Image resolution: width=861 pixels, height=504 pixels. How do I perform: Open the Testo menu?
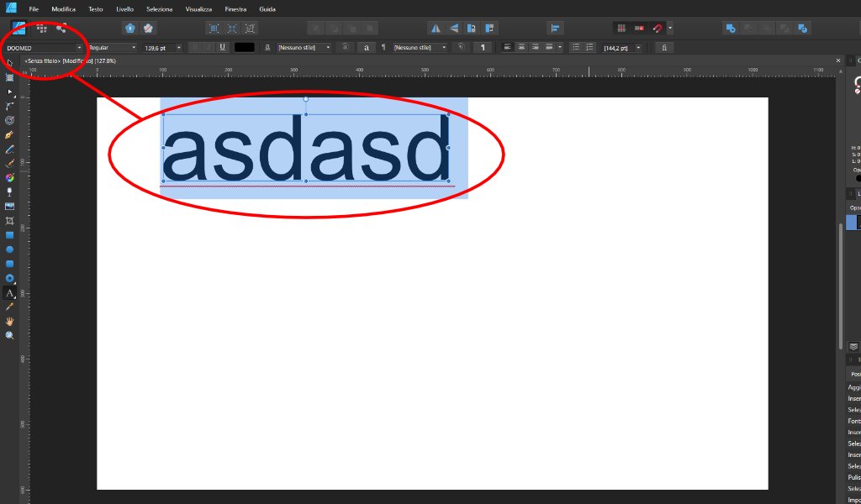(x=96, y=9)
